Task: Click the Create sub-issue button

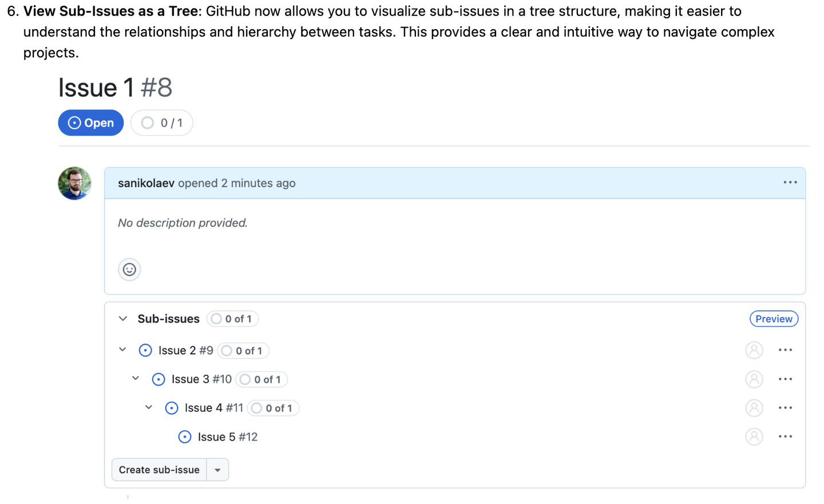Action: 159,470
